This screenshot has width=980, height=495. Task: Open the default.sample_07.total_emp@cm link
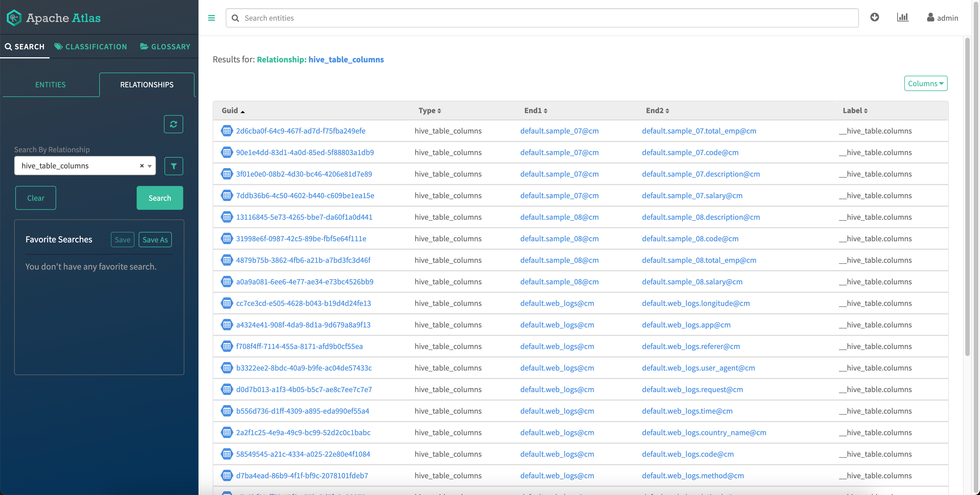coord(699,131)
